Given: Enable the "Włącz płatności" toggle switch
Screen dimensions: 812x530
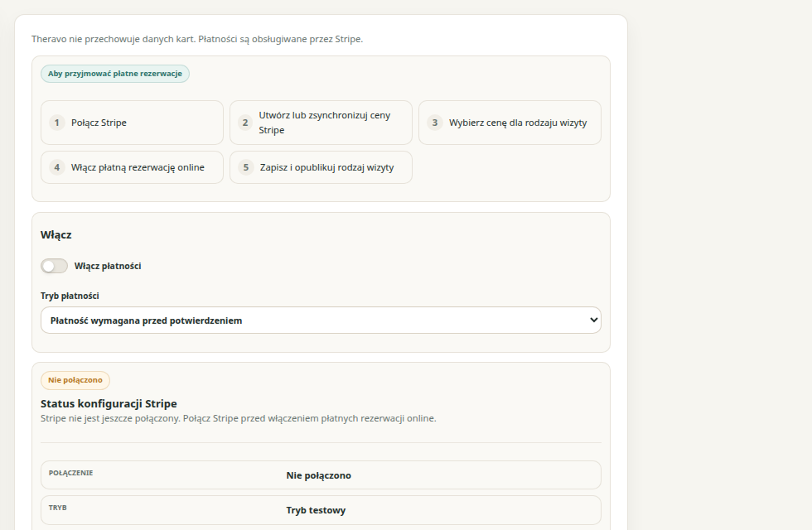Looking at the screenshot, I should (55, 266).
